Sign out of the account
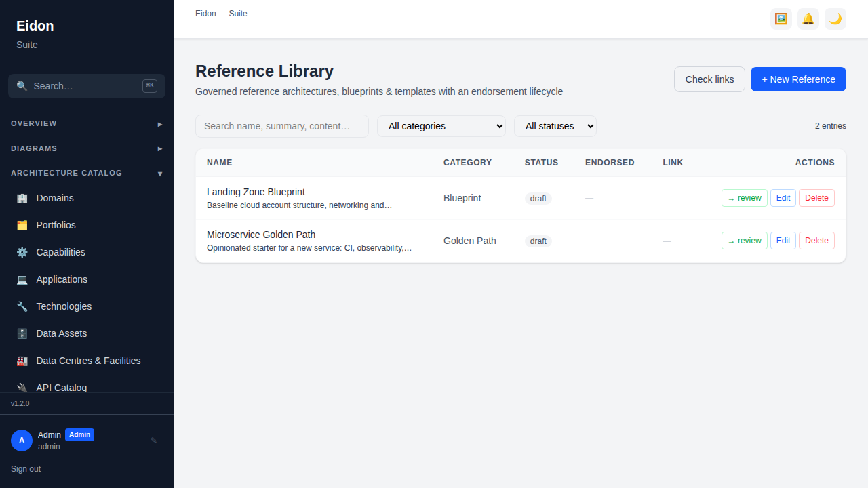Viewport: 868px width, 488px height. click(26, 469)
